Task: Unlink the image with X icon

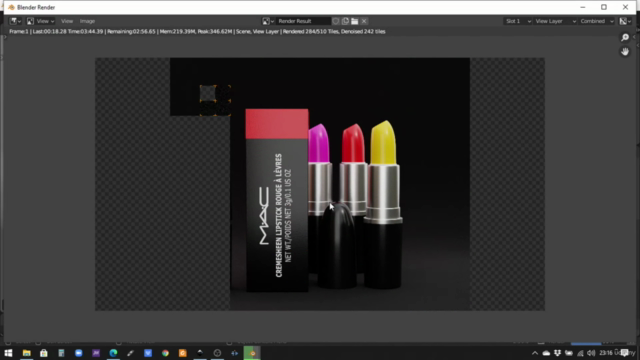Action: (x=364, y=21)
